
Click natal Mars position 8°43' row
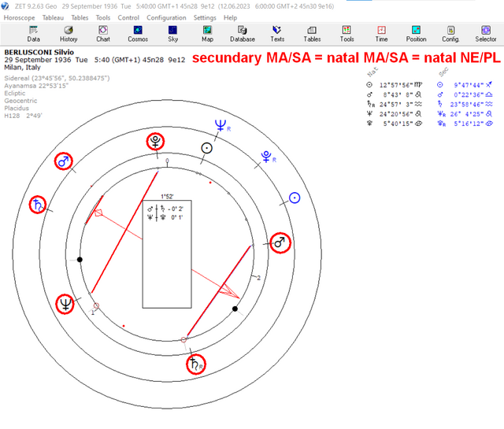(394, 94)
